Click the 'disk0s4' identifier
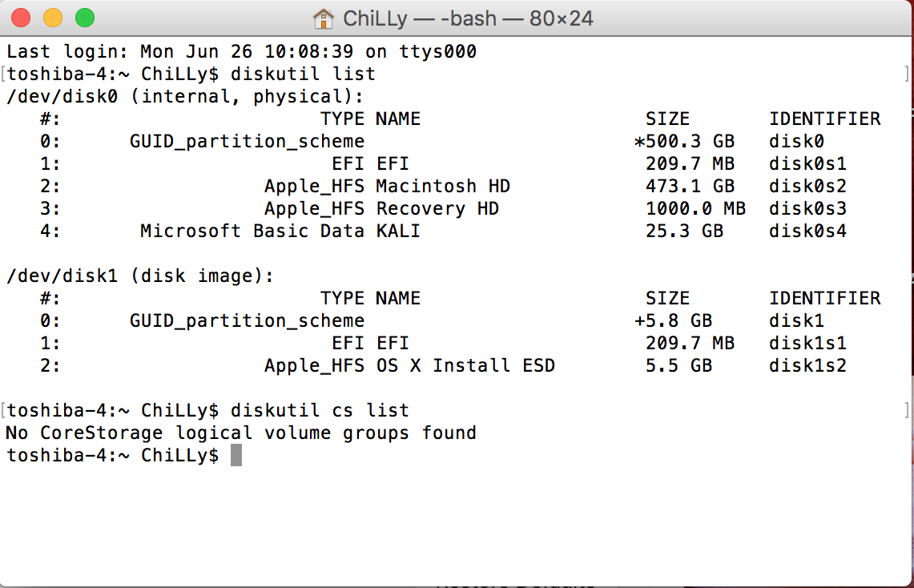This screenshot has height=588, width=914. tap(807, 231)
